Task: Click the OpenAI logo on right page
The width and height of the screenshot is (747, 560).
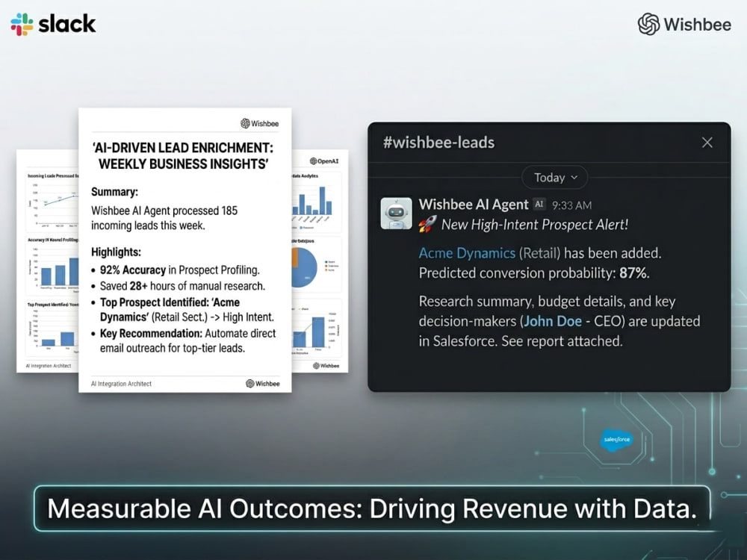Action: 324,161
